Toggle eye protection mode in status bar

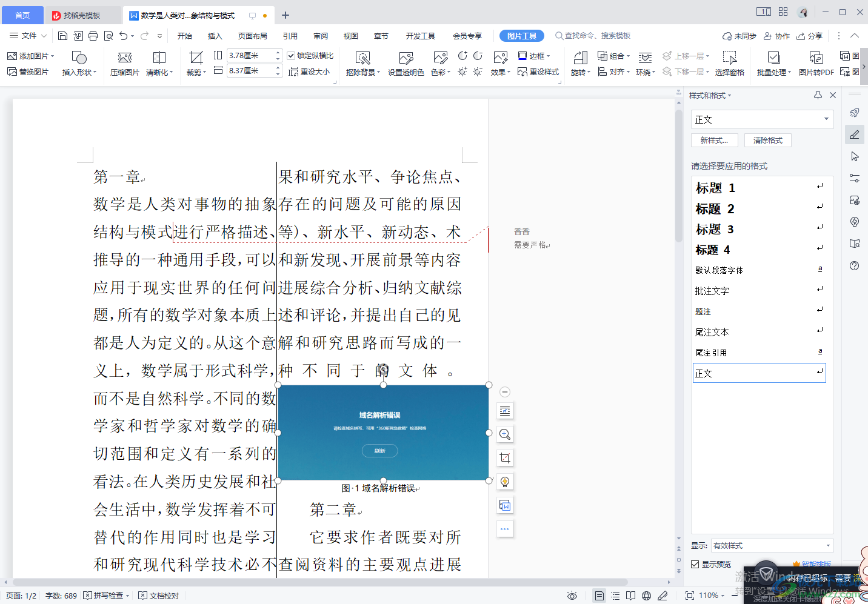coord(572,596)
